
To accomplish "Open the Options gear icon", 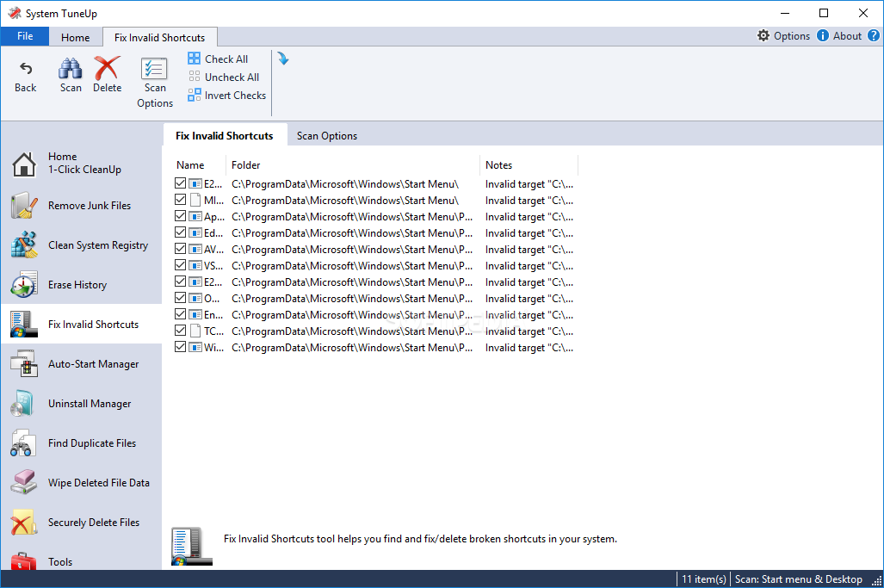I will point(763,35).
